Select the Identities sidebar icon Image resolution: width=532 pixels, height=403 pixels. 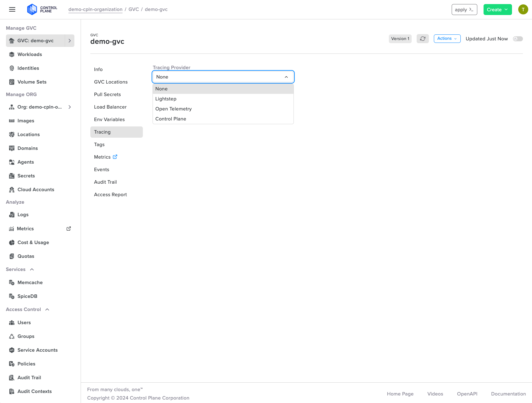[x=12, y=68]
